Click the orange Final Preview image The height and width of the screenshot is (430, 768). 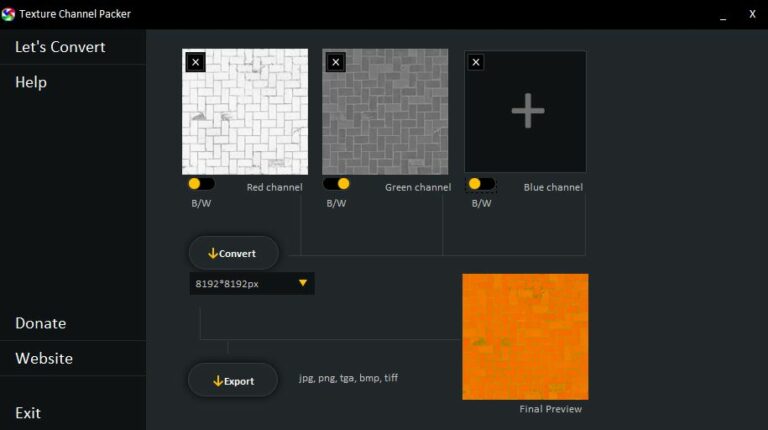point(525,336)
